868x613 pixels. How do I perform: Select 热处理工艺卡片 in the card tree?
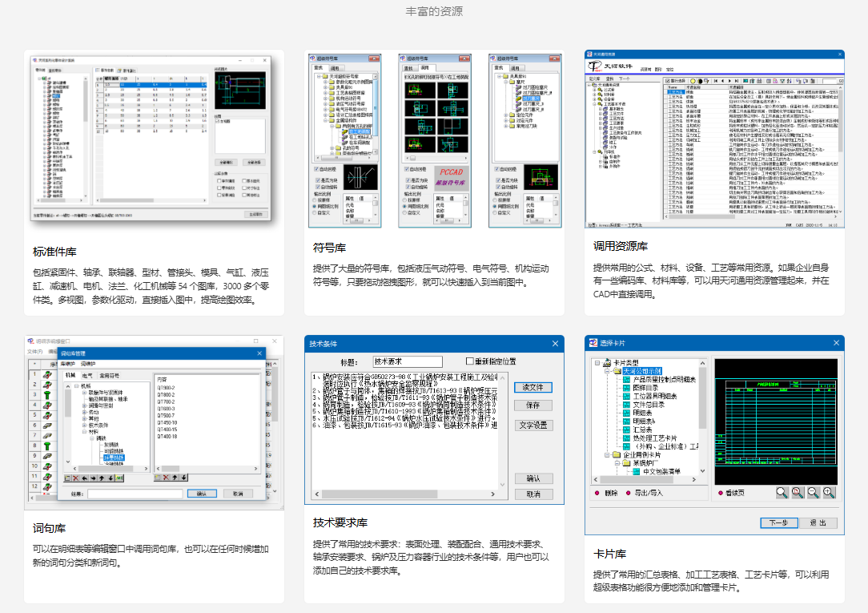coord(655,438)
